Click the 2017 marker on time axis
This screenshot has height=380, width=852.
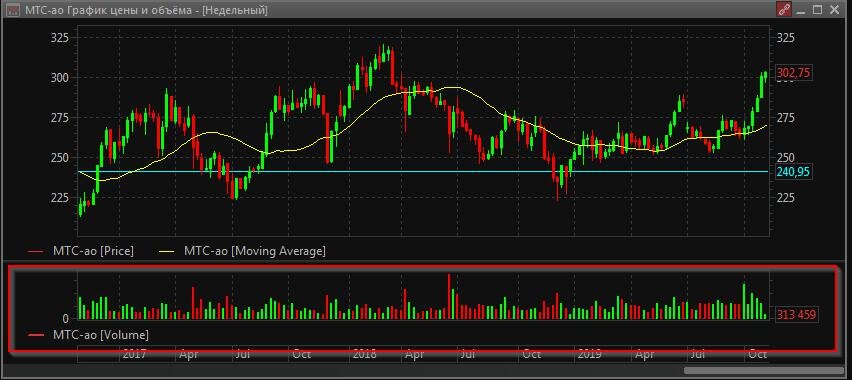click(134, 354)
